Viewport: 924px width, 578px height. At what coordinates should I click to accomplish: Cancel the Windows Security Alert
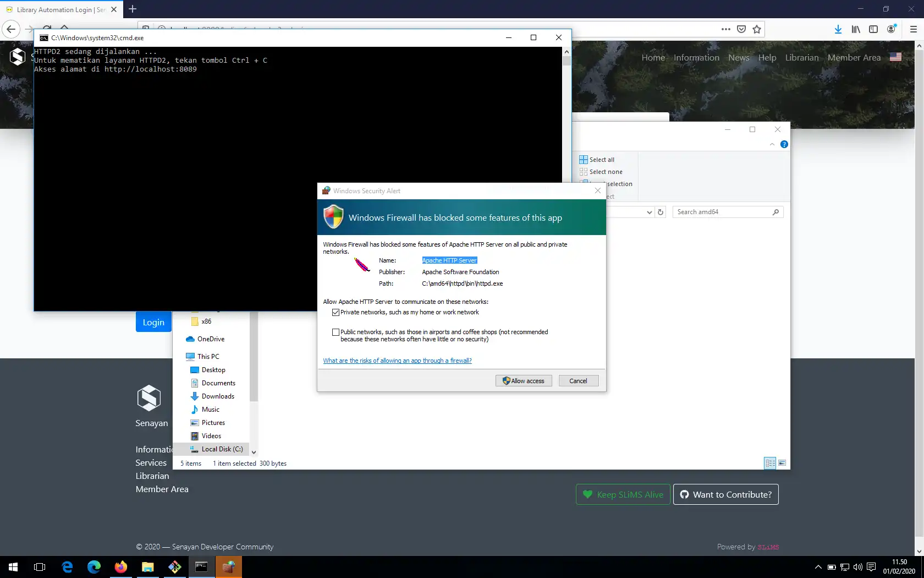tap(578, 381)
